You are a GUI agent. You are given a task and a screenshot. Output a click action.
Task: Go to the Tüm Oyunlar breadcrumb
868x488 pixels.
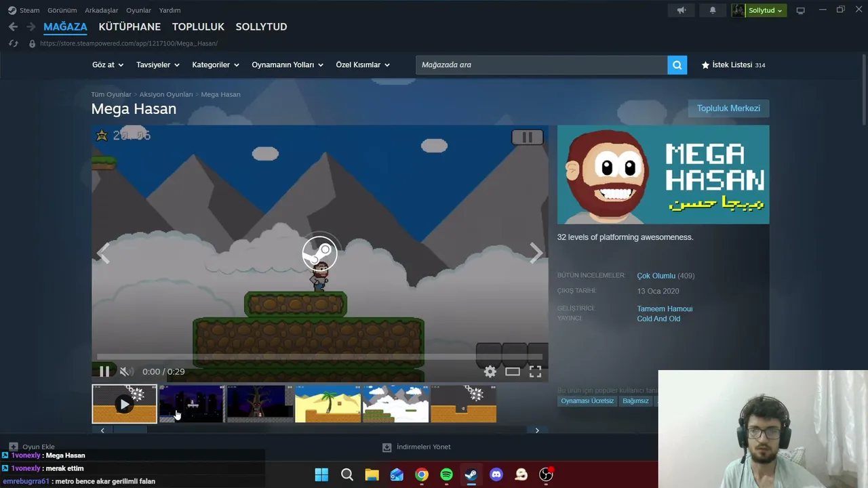[111, 94]
